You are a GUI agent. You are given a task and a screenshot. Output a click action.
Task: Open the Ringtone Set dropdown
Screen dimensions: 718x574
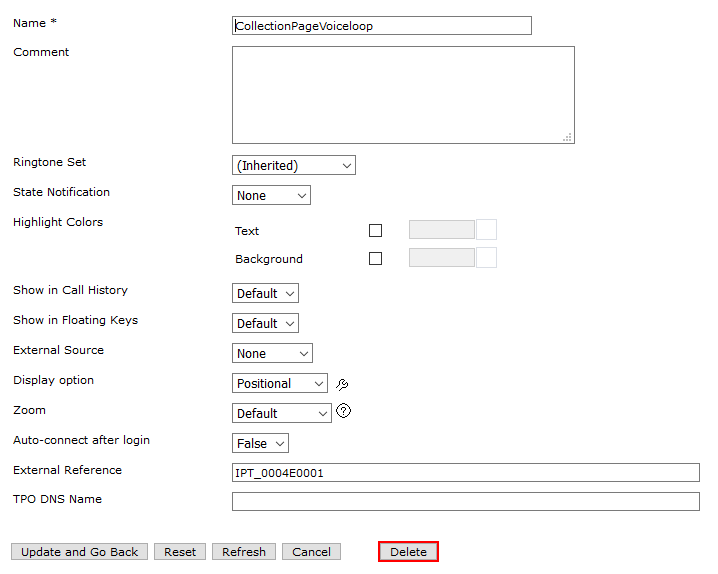(294, 165)
